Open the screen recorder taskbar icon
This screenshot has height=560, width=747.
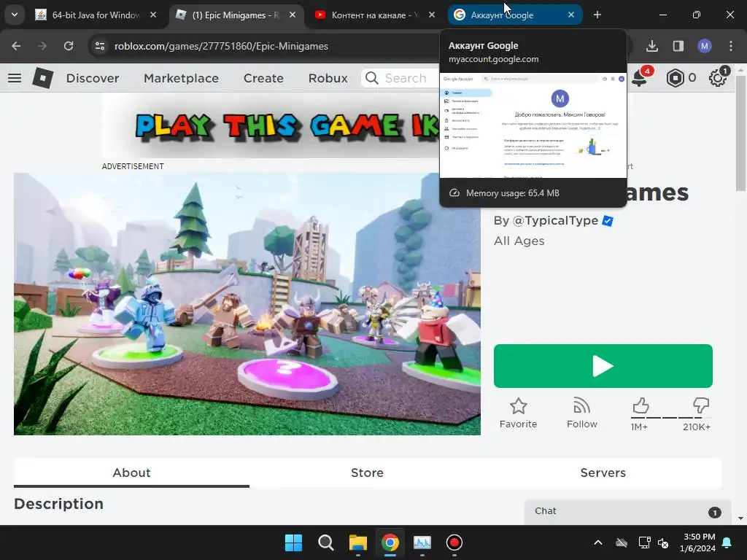point(454,542)
